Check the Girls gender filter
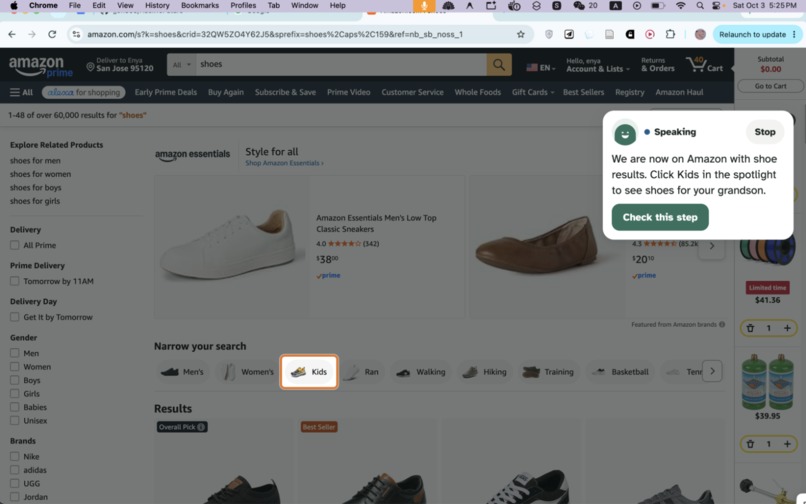 [14, 393]
